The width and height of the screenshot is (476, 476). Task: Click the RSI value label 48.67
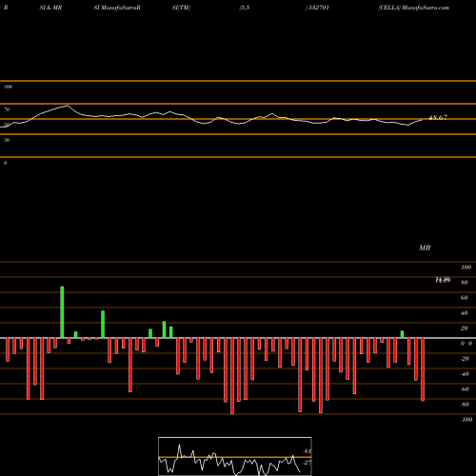[438, 118]
